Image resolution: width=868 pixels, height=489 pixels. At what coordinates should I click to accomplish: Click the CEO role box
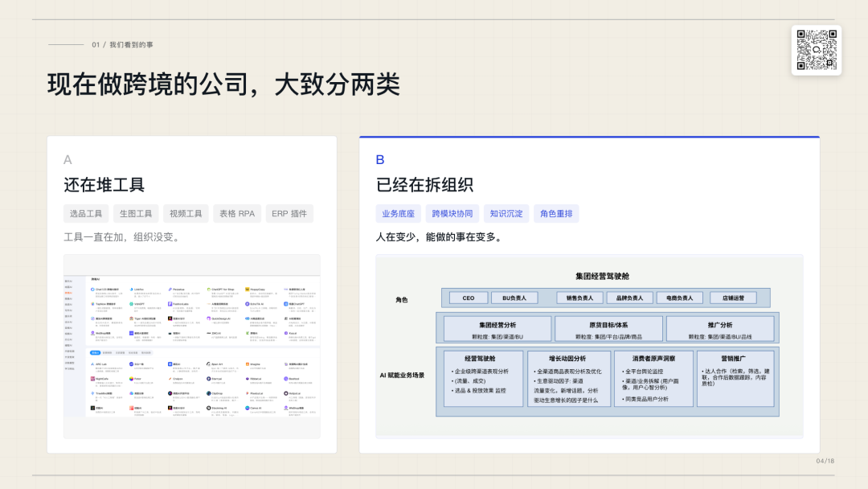point(469,298)
